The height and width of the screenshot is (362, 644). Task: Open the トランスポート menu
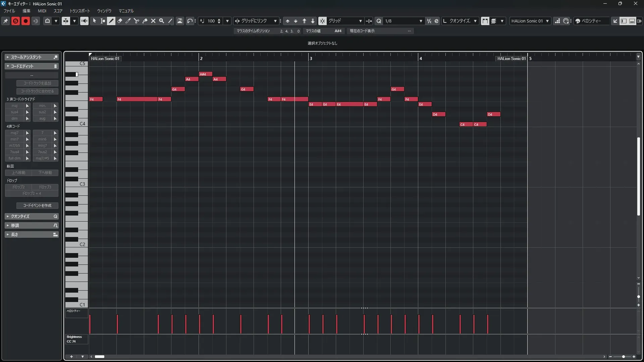[79, 11]
